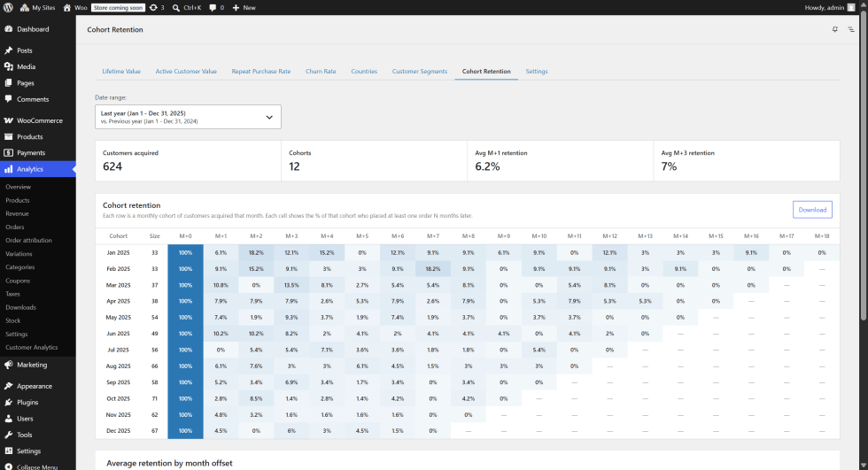Switch to the Churn Rate tab
868x470 pixels.
321,72
